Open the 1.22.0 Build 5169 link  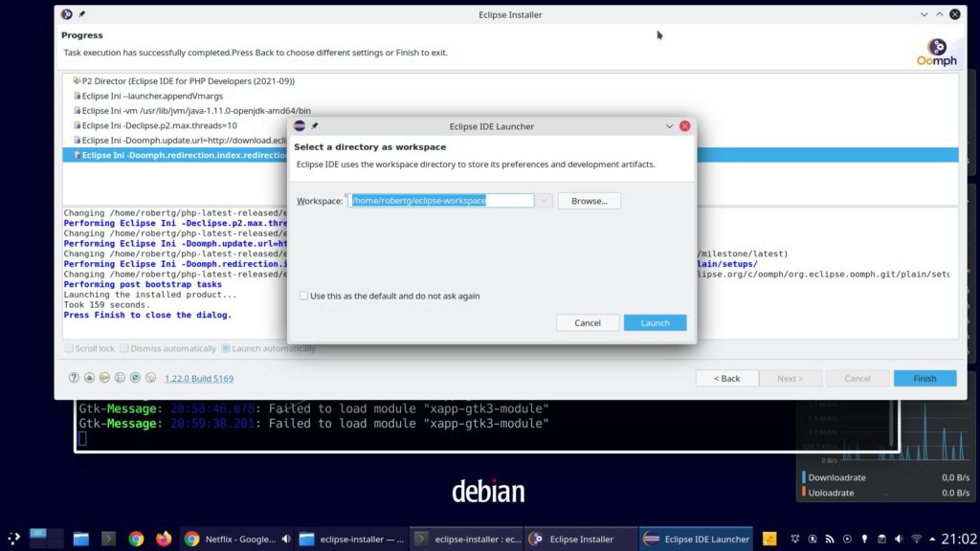point(199,379)
